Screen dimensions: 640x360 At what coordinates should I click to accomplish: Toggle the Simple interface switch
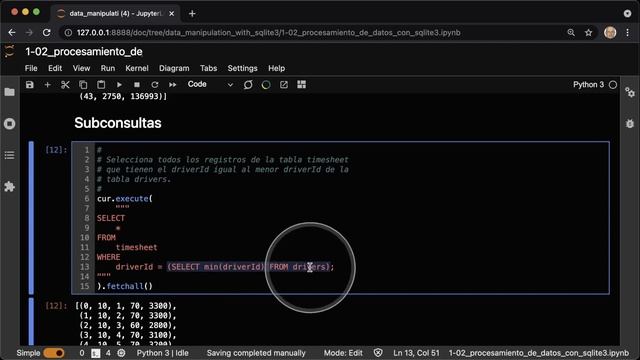53,353
